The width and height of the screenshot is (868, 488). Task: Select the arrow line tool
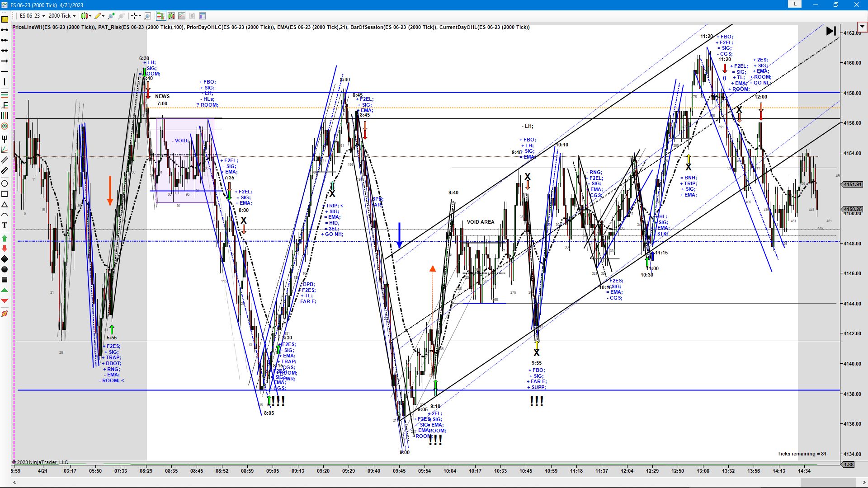coord(5,61)
